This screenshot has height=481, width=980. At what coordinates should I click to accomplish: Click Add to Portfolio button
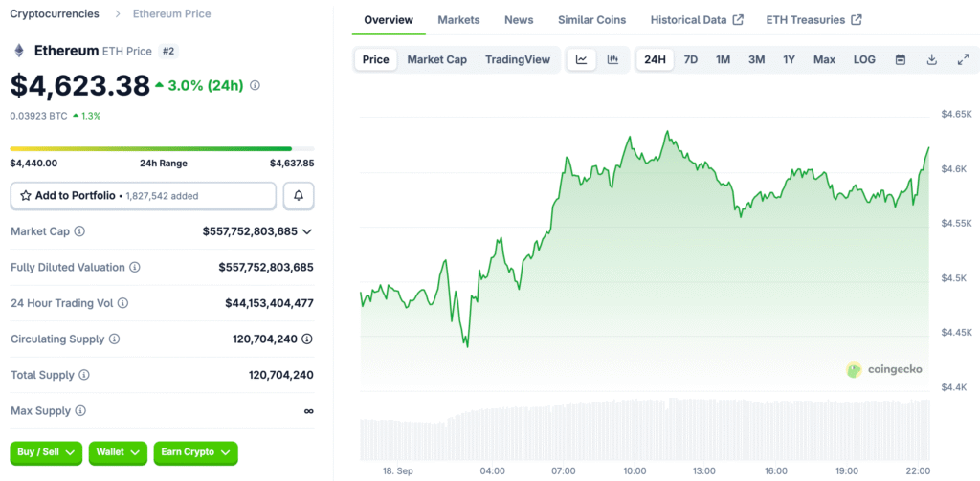pos(144,195)
